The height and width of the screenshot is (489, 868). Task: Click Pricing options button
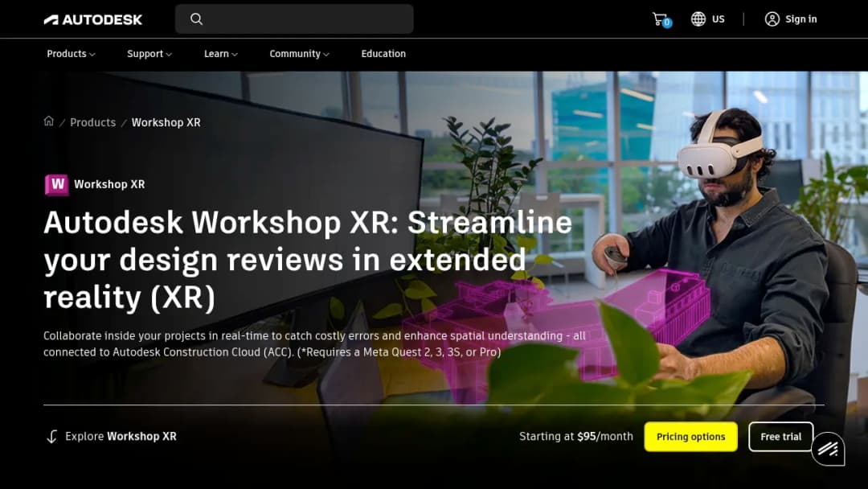click(691, 437)
